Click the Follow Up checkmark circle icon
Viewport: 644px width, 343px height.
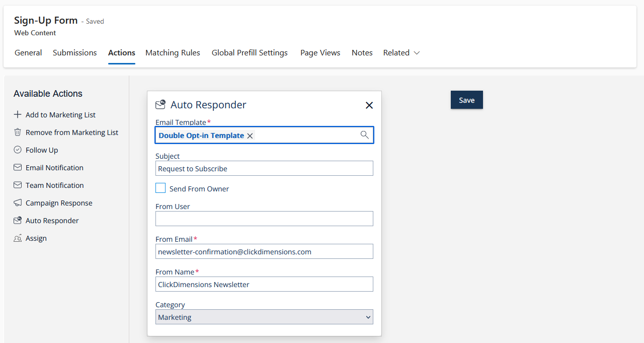18,150
